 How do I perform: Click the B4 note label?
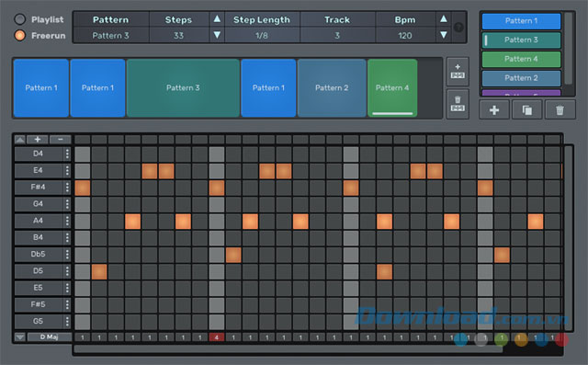[x=38, y=237]
